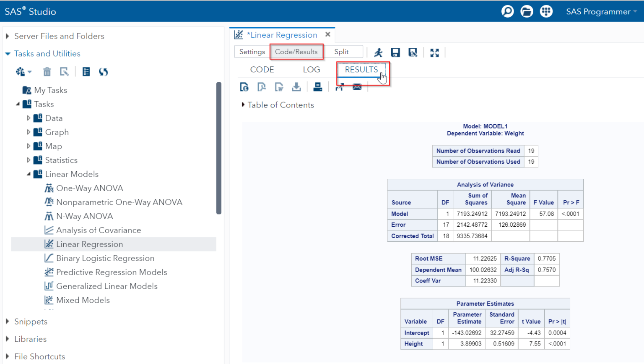Refresh the Tasks and Utilities list
This screenshot has width=644, height=364.
[x=103, y=71]
